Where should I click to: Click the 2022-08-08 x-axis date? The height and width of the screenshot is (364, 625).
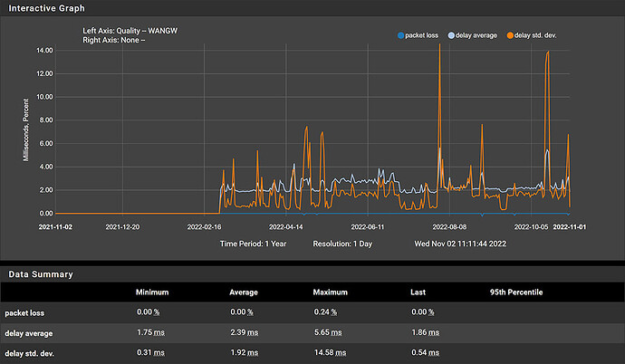[449, 227]
